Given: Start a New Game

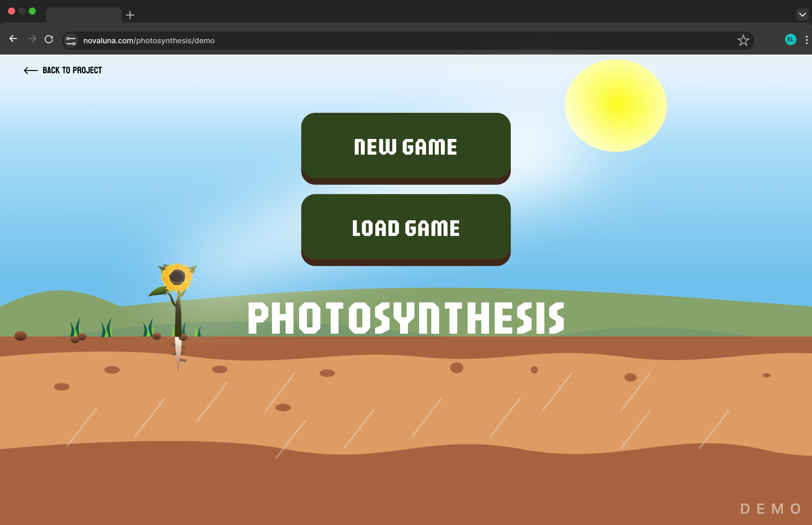Looking at the screenshot, I should [x=406, y=147].
